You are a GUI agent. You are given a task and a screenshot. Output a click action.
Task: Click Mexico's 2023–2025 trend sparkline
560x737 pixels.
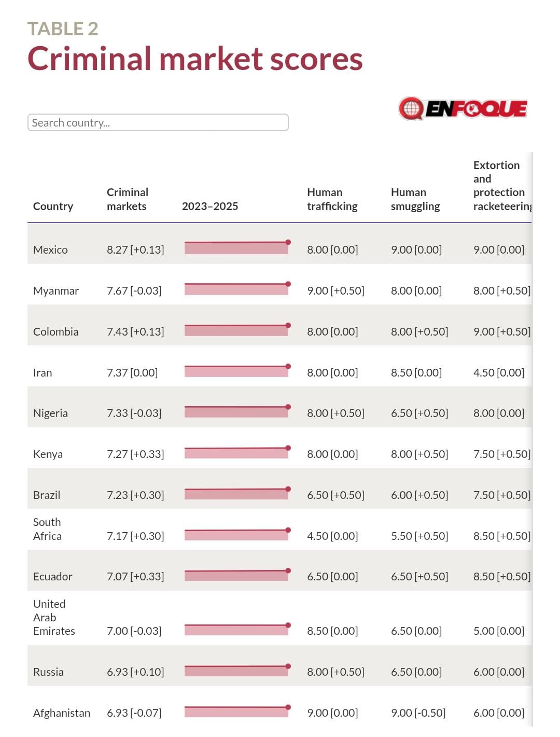[x=236, y=247]
